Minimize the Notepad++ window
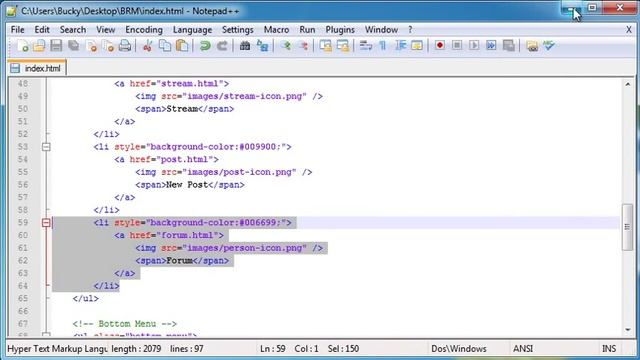 [x=571, y=9]
